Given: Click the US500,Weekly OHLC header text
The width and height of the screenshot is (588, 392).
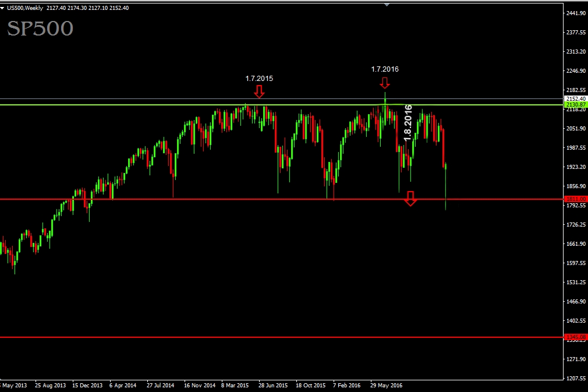Looking at the screenshot, I should tap(68, 8).
